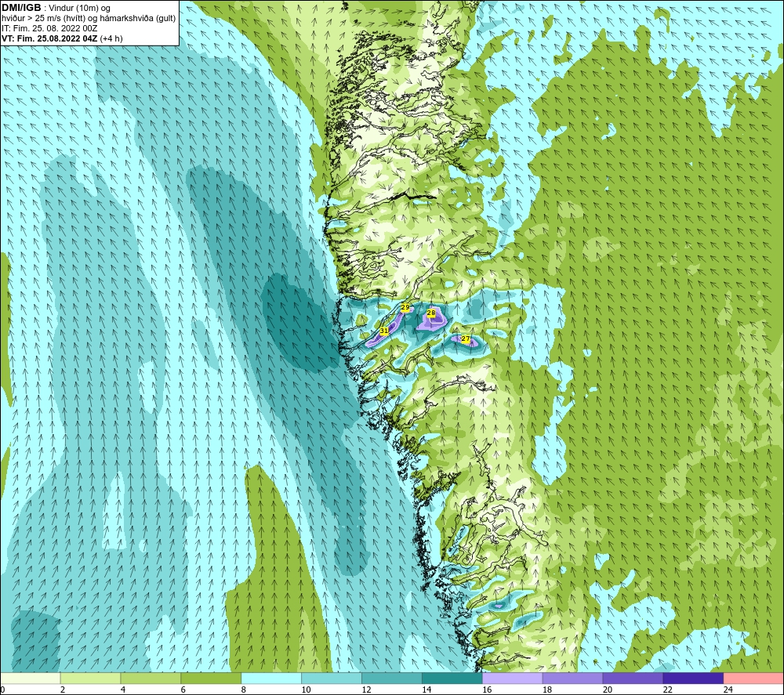
Task: Pick the olive green 6–8 m/s swatch
Action: click(x=211, y=678)
